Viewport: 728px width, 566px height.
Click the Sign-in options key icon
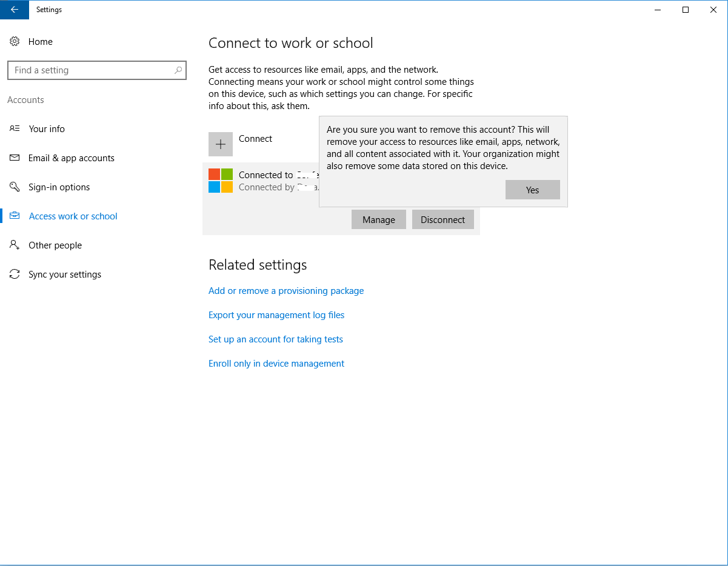point(15,187)
